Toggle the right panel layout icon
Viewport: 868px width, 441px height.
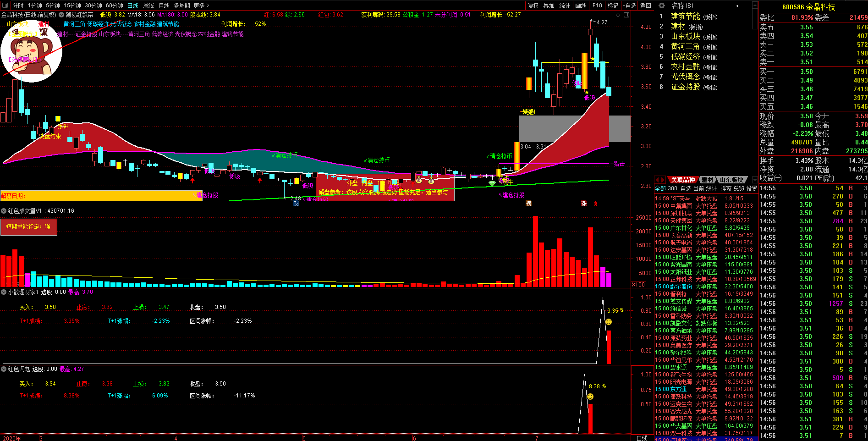click(626, 15)
